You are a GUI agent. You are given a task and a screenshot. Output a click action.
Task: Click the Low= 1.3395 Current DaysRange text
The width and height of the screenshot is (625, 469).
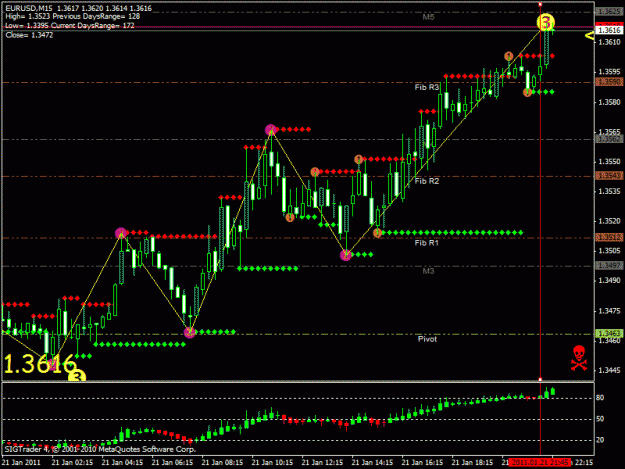[x=70, y=26]
